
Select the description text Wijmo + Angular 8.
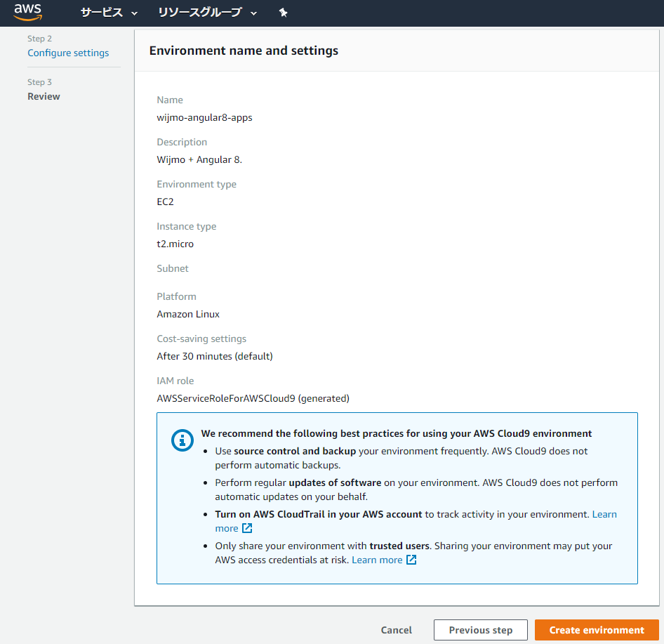199,159
